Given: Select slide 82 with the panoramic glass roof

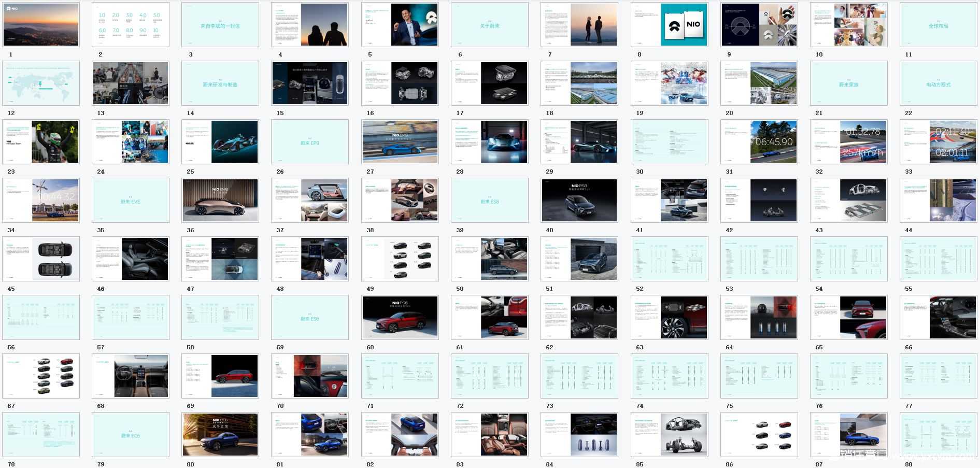Looking at the screenshot, I should (x=400, y=434).
